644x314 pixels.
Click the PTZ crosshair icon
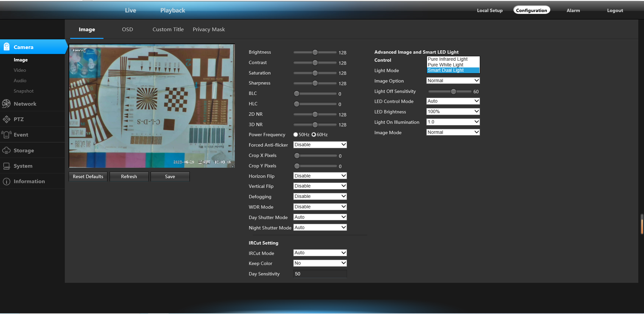click(x=6, y=119)
